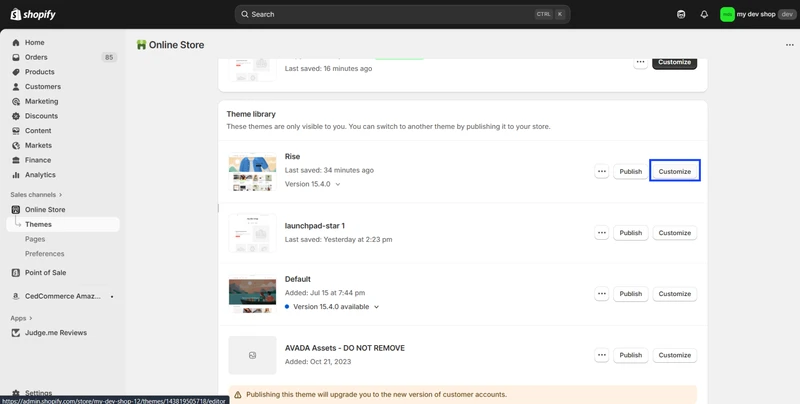Click the Shopify logo
The image size is (800, 404).
click(33, 14)
